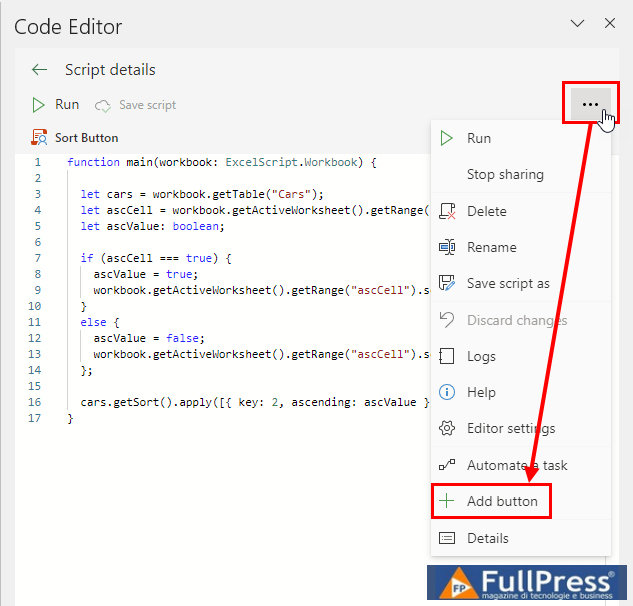Collapse the Code Editor pane with chevron

(x=577, y=23)
